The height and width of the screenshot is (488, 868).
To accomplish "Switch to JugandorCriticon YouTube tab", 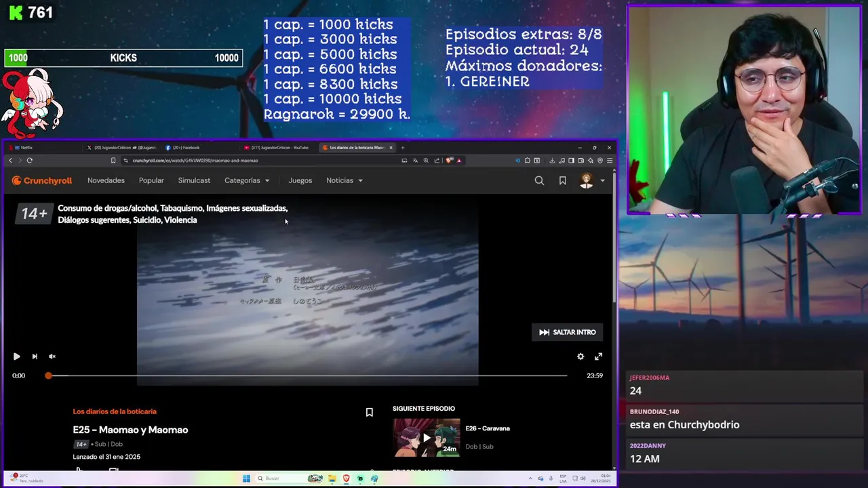I will 279,147.
